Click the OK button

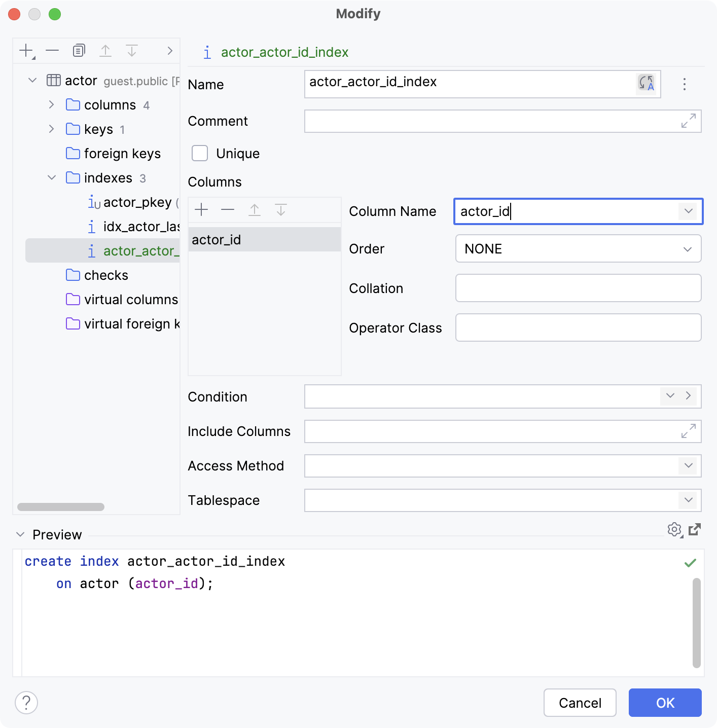tap(665, 703)
